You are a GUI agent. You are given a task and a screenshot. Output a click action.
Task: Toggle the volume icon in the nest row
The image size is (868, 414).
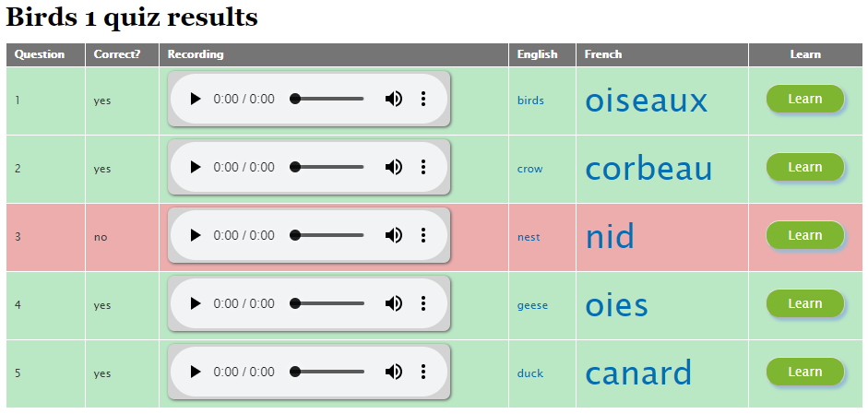[394, 235]
